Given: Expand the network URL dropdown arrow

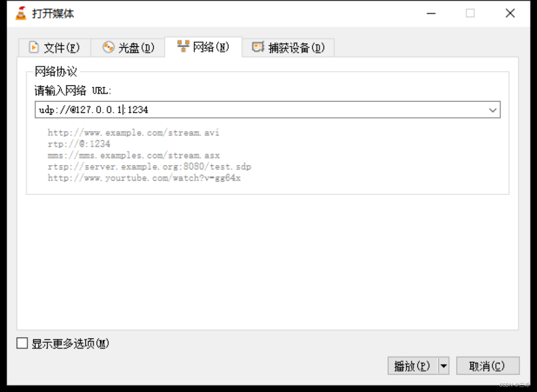Looking at the screenshot, I should [x=493, y=110].
